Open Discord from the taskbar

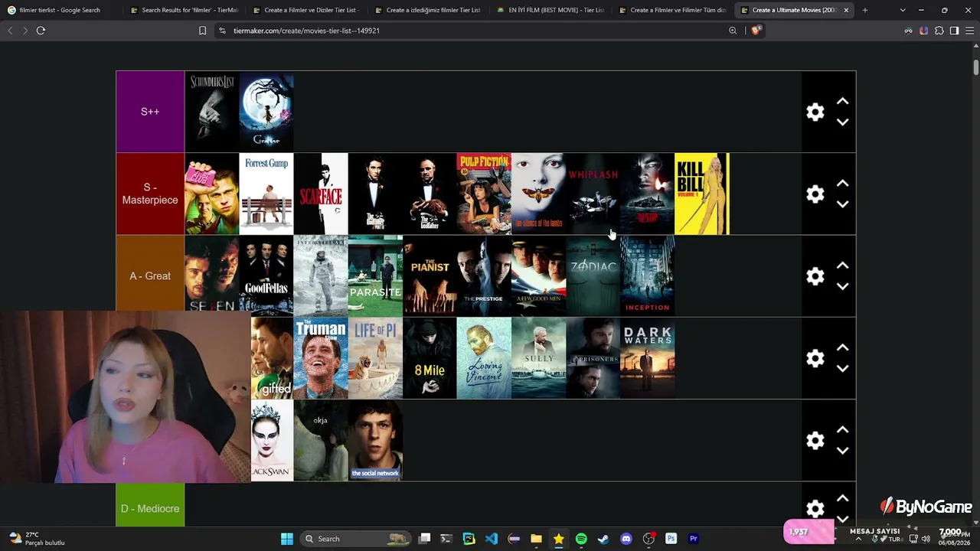[x=626, y=539]
